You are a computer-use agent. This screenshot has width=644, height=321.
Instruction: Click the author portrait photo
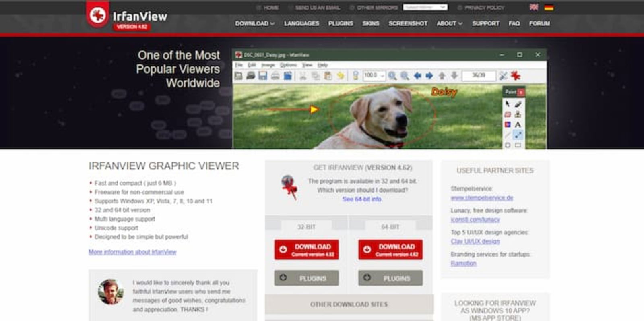click(x=111, y=292)
